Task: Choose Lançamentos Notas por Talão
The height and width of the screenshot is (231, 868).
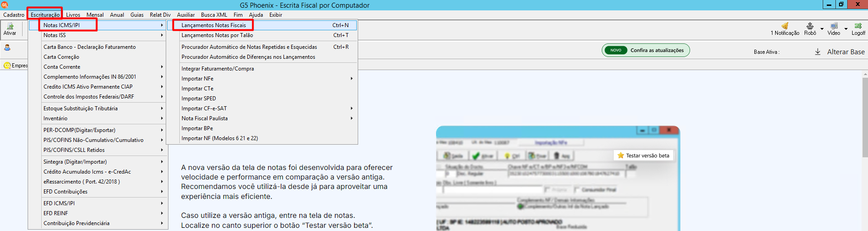Action: coord(262,35)
